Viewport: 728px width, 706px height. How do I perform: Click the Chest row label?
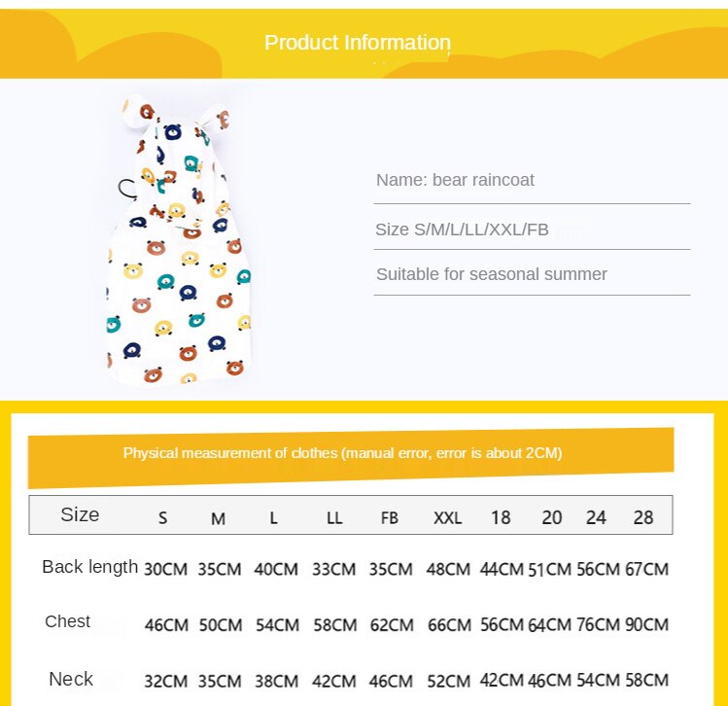67,621
